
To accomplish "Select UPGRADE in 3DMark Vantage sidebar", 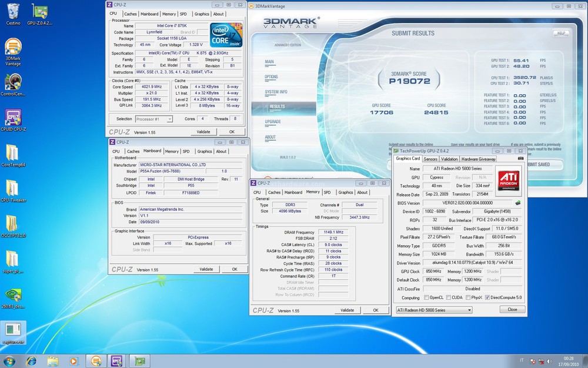I will 273,122.
